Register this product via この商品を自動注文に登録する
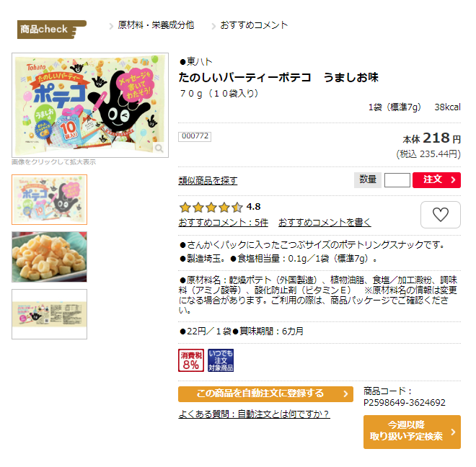 [x=265, y=394]
